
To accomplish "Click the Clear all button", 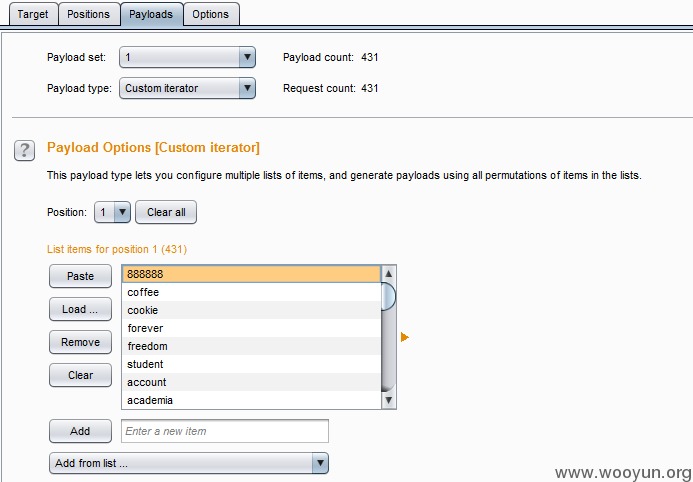I will (x=166, y=212).
